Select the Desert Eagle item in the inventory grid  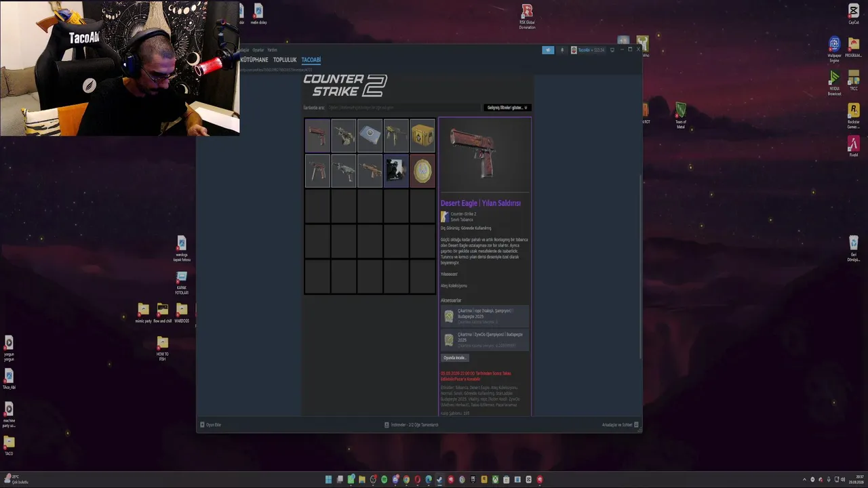pyautogui.click(x=317, y=136)
